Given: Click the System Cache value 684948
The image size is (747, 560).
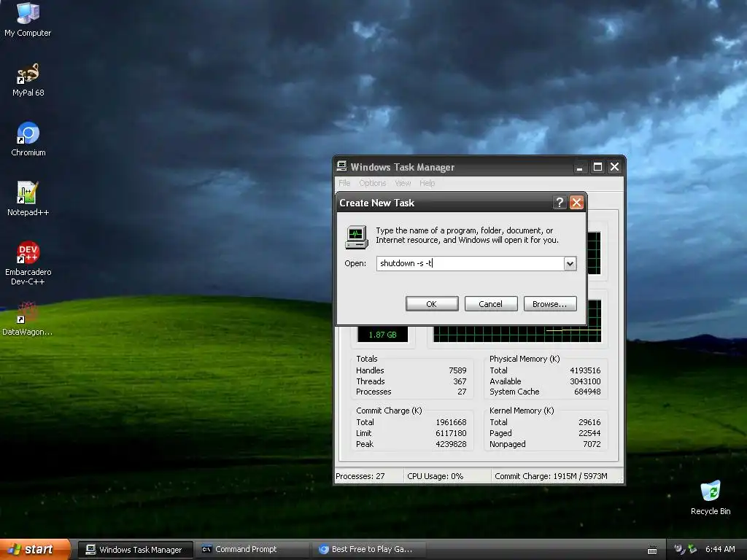Looking at the screenshot, I should 587,392.
